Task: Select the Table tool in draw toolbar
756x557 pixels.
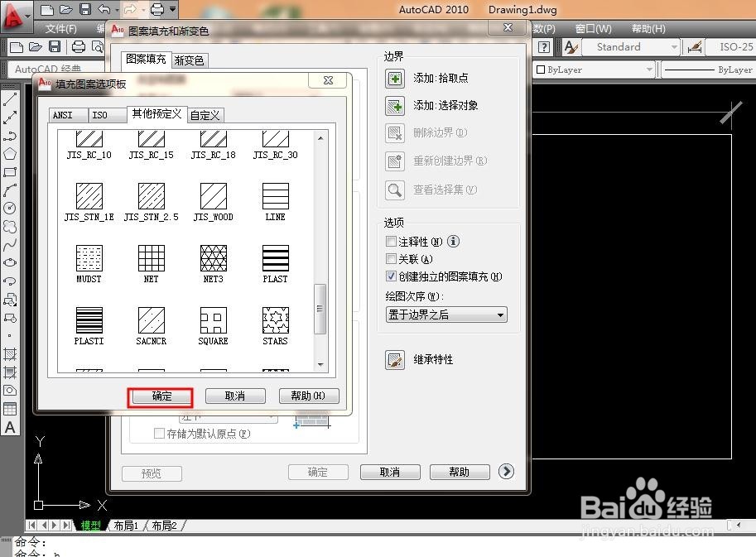Action: [x=10, y=409]
